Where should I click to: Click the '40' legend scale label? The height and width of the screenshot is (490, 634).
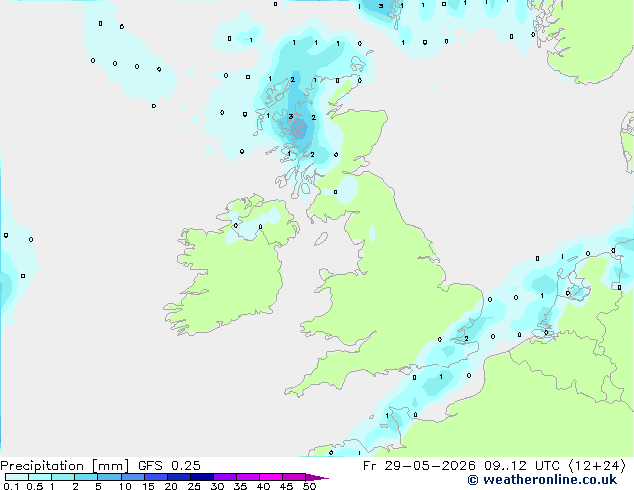(264, 486)
